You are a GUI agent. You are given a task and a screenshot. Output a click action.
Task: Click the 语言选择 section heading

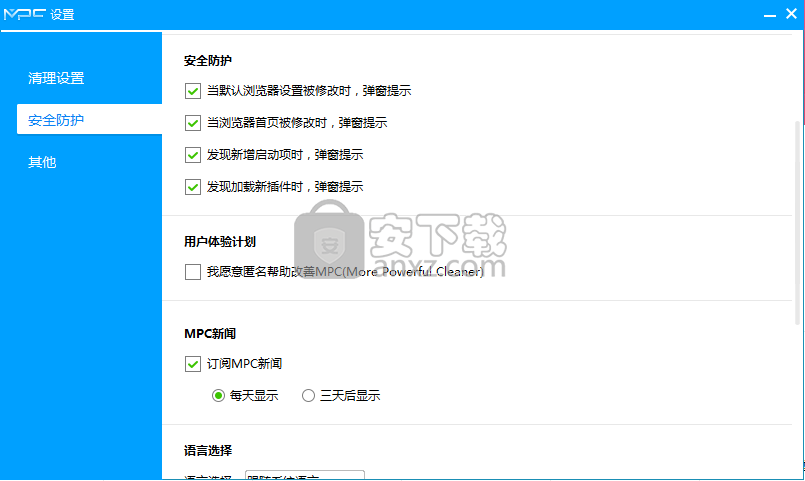(x=208, y=451)
